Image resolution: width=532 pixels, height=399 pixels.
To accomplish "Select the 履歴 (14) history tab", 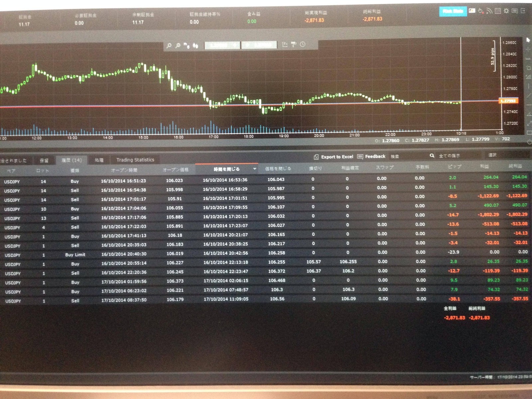I will (71, 160).
